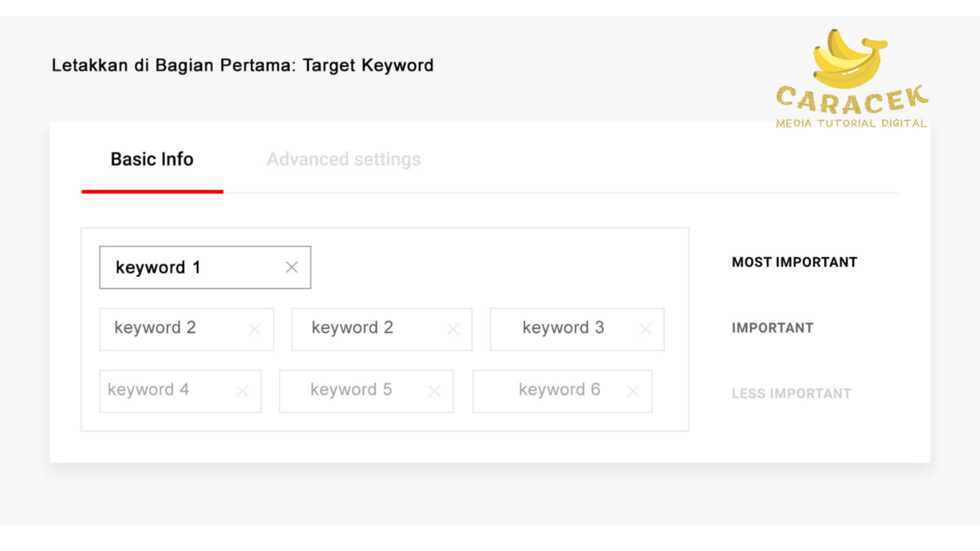Click the keyword 5 tag label

coord(351,390)
